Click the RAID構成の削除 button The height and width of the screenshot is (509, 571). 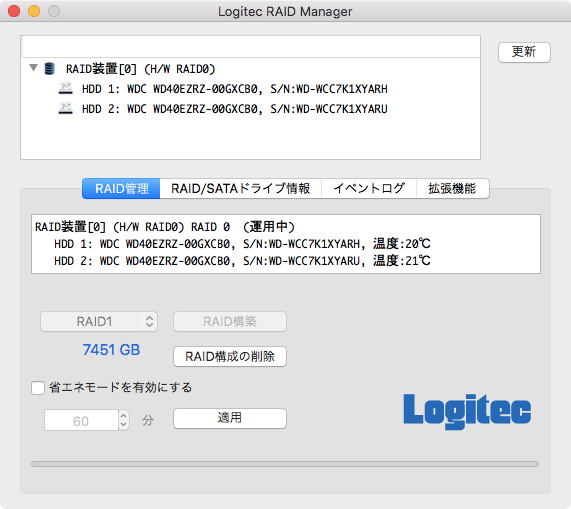[230, 356]
